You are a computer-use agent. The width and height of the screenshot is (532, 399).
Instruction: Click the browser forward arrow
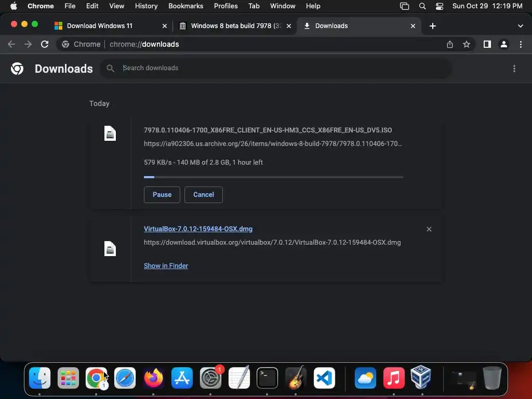(28, 44)
